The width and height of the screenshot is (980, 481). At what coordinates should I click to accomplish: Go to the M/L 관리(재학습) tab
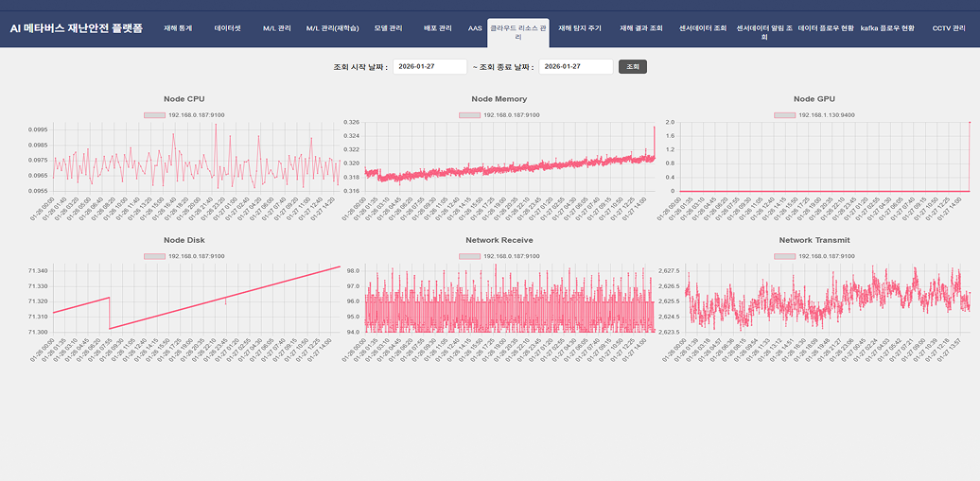[x=333, y=28]
